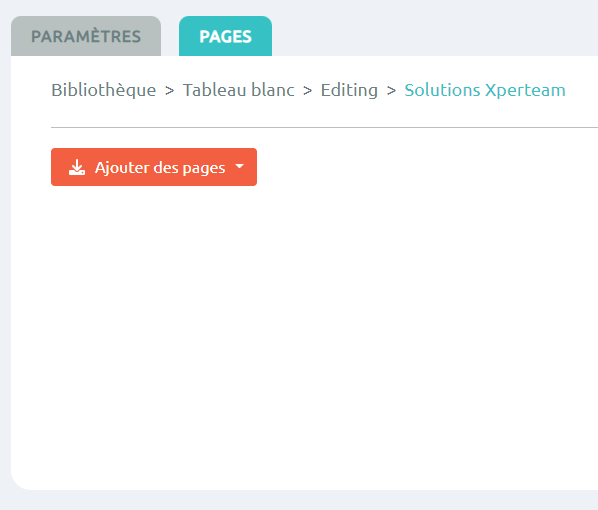The image size is (598, 510).
Task: Navigate to the Editing breadcrumb
Action: [349, 91]
